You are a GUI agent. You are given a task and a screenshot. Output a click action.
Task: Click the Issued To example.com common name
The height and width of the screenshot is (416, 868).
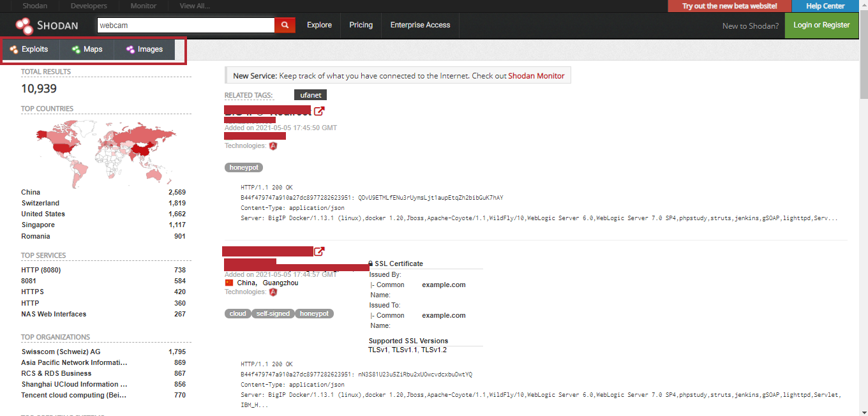coord(444,315)
